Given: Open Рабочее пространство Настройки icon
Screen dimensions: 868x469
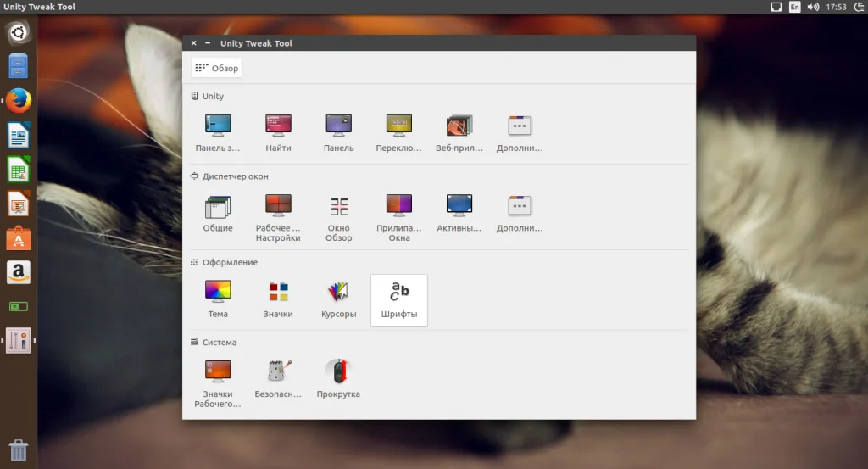Looking at the screenshot, I should click(278, 218).
